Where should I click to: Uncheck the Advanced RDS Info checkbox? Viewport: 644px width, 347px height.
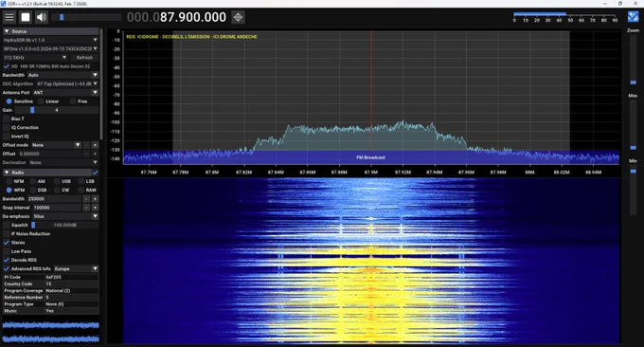7,269
